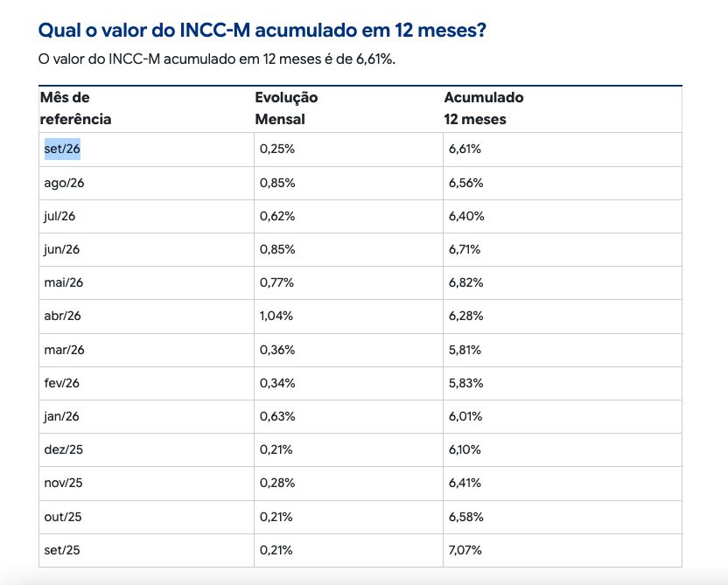Screen dimensions: 728x585
Task: Click the 0,63% monthly value for jan/26
Action: [277, 416]
